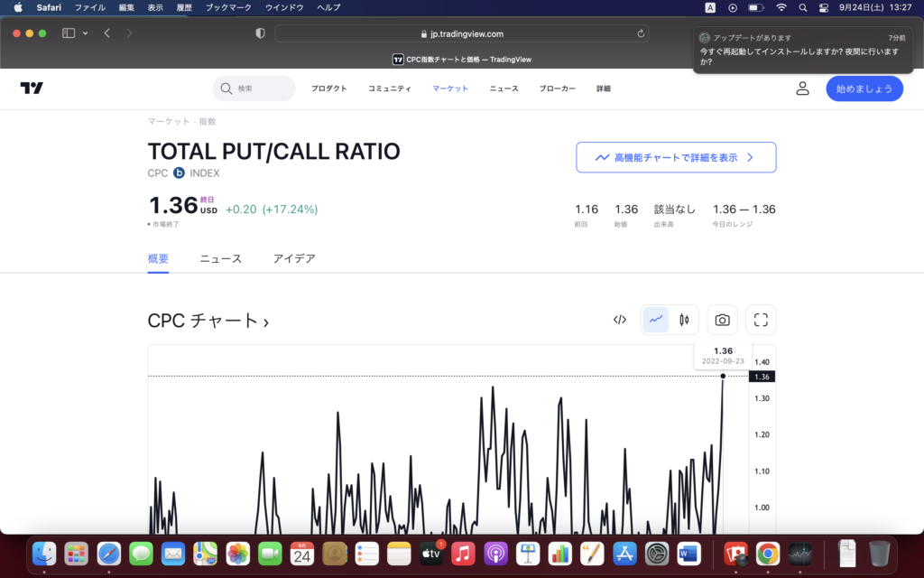Switch chart to candlestick style
The image size is (924, 578).
tap(684, 320)
